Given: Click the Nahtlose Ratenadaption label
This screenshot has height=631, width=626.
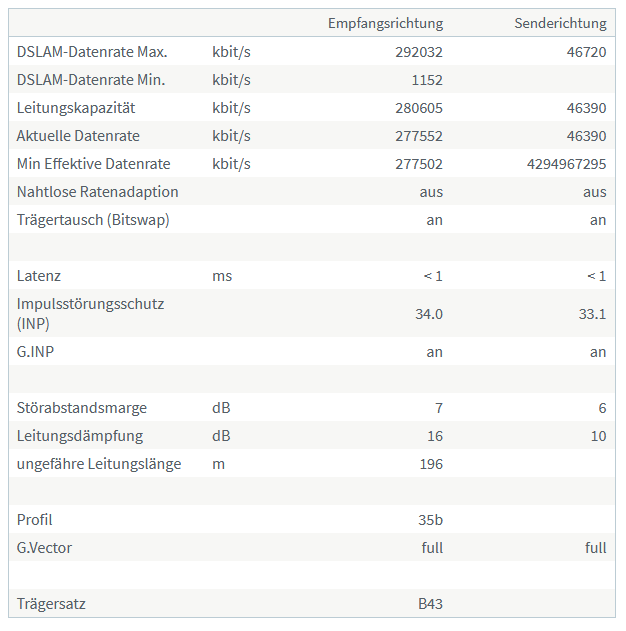Looking at the screenshot, I should [97, 192].
